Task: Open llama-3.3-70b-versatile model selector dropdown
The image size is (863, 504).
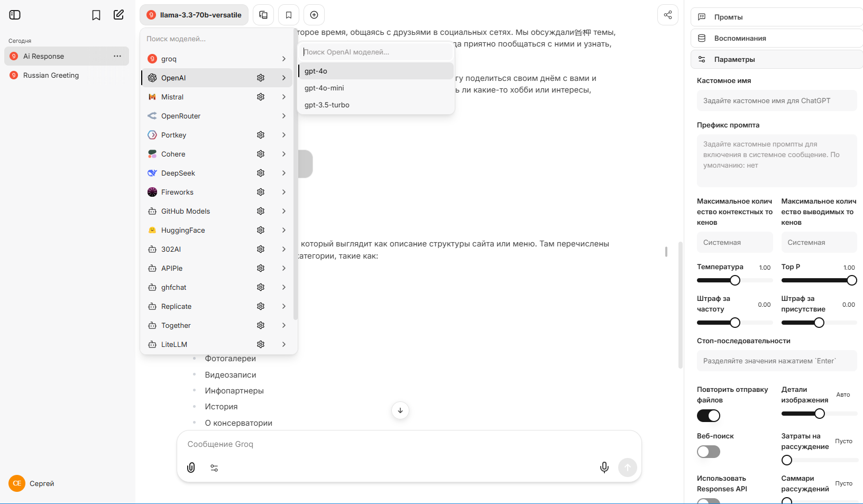Action: (x=194, y=15)
